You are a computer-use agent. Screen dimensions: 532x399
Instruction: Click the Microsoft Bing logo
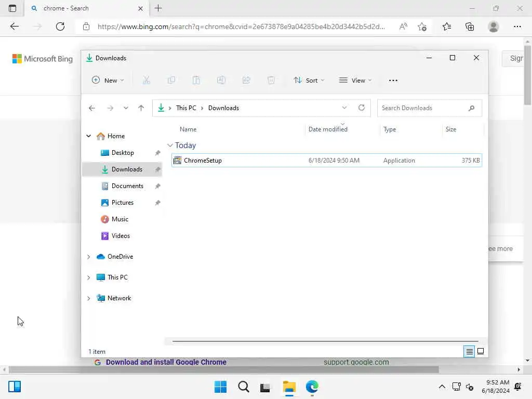click(43, 59)
